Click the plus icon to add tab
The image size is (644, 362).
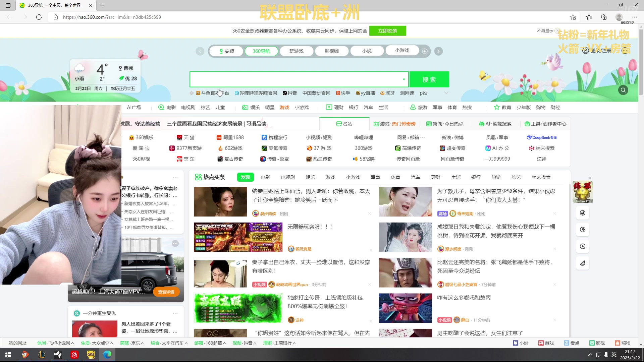pyautogui.click(x=425, y=51)
